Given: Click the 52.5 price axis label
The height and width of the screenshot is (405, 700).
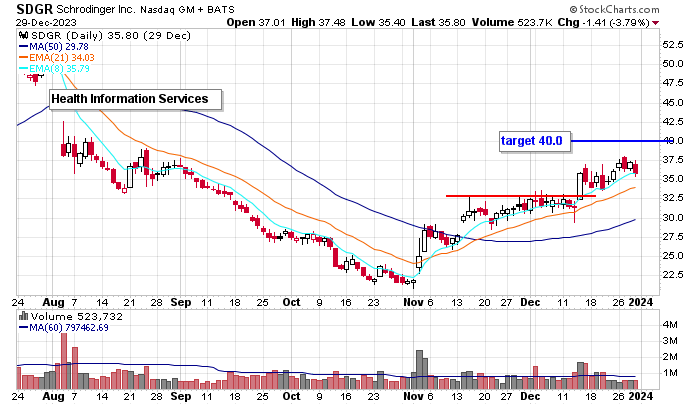Looking at the screenshot, I should pyautogui.click(x=673, y=45).
